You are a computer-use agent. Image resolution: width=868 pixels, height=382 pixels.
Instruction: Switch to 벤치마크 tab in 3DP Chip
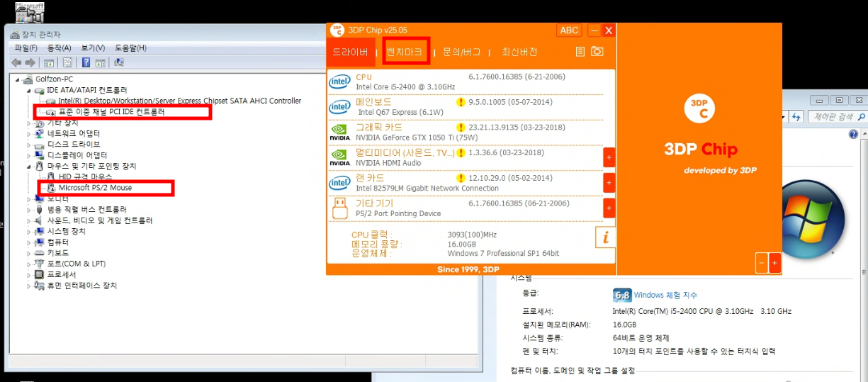405,52
